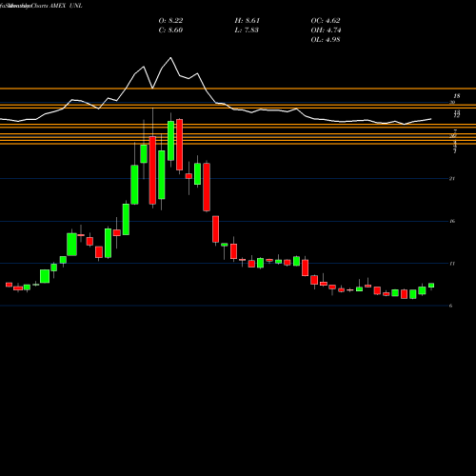Click the OL: 4.98 reading
Image resolution: width=476 pixels, height=476 pixels.
pyautogui.click(x=326, y=40)
